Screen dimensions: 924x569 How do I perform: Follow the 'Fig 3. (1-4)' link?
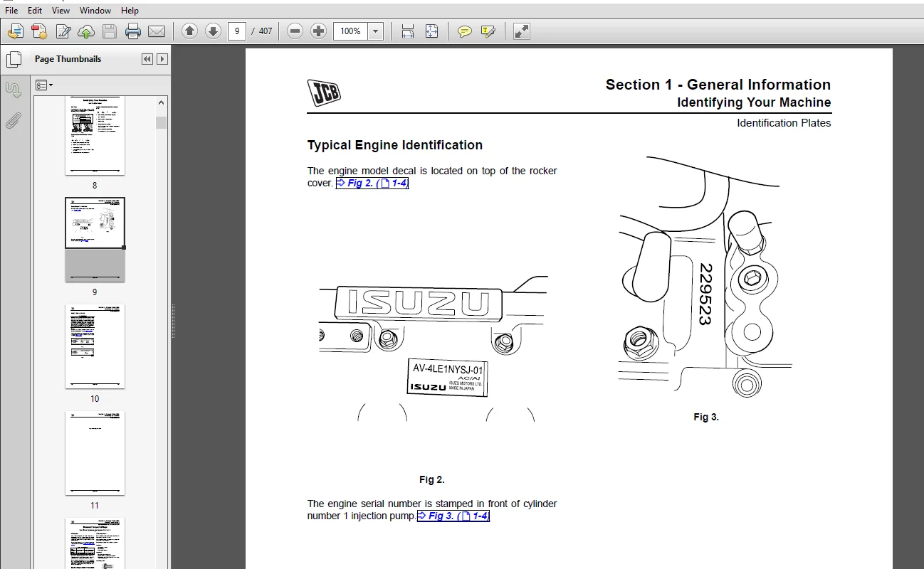(453, 516)
